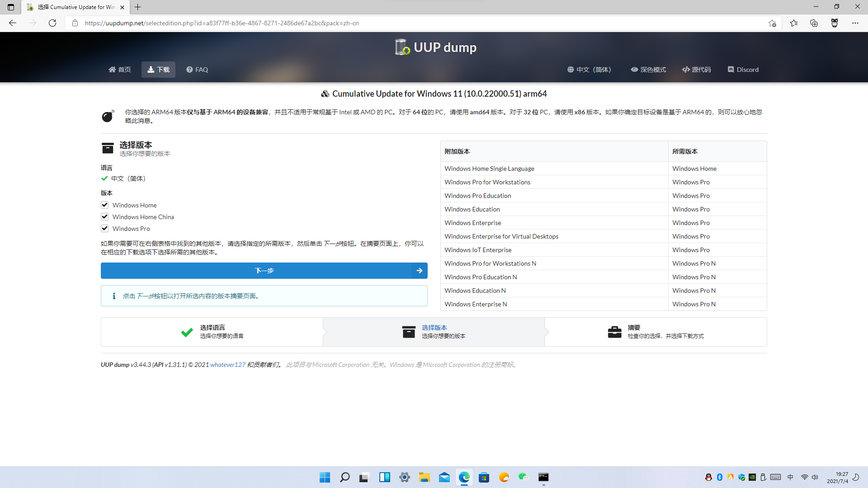The image size is (868, 488).
Task: Open the vertical tabs panel button
Action: click(x=10, y=7)
